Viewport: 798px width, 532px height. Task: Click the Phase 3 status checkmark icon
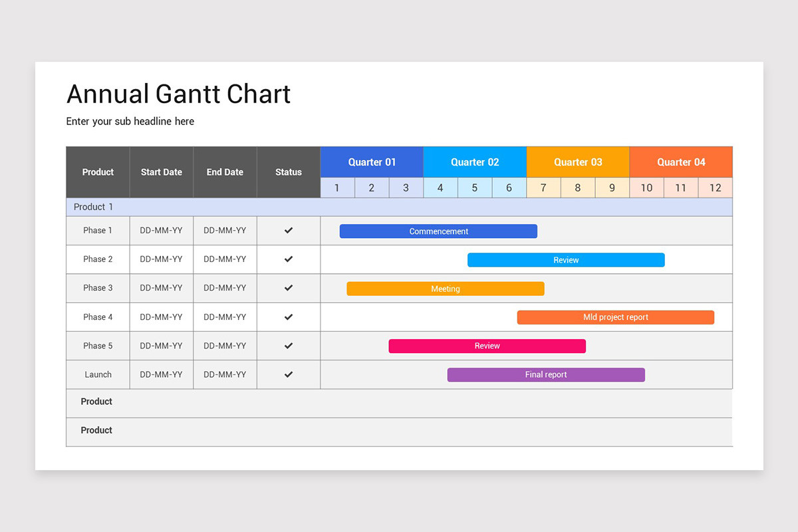tap(288, 288)
